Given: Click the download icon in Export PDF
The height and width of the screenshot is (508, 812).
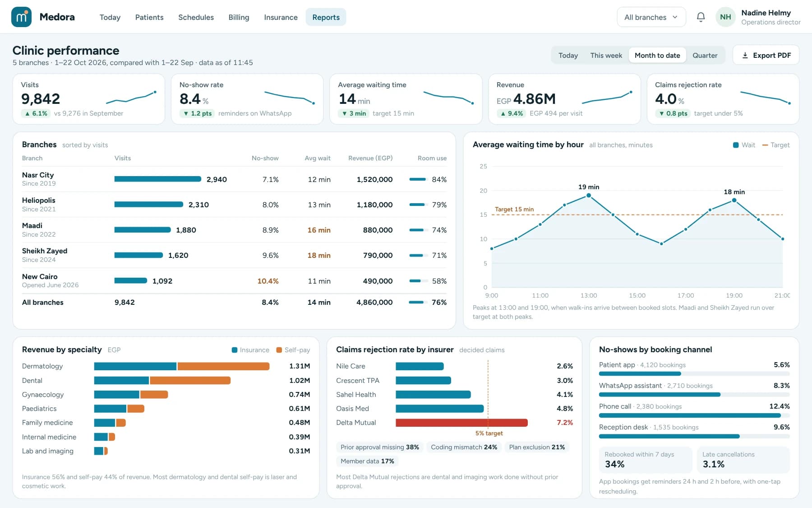Looking at the screenshot, I should pyautogui.click(x=745, y=55).
